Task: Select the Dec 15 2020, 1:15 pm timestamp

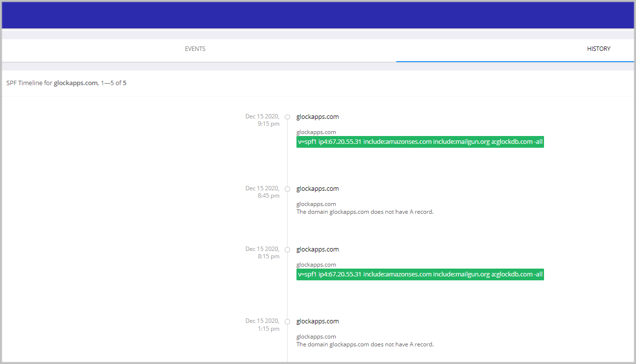Action: [263, 324]
